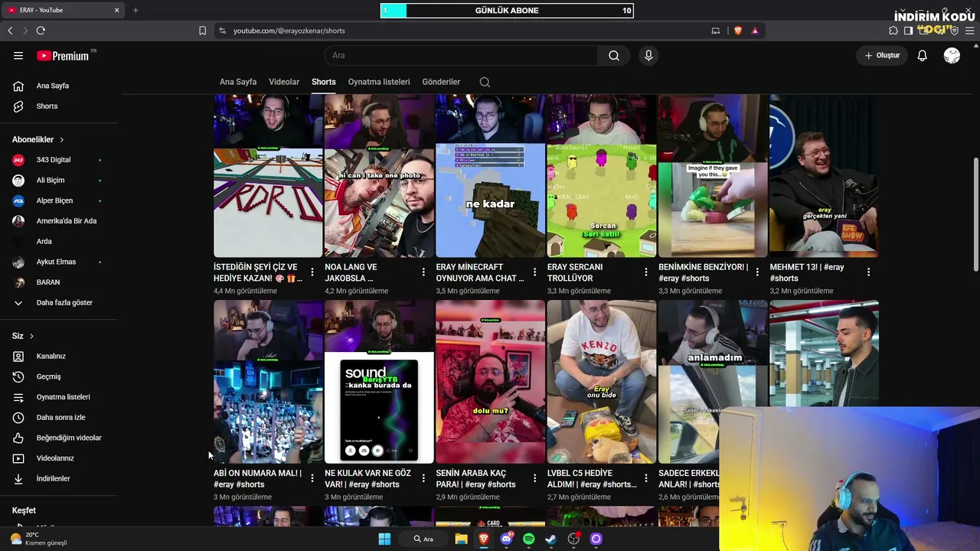The image size is (980, 551).
Task: Select the Shorts channel tab
Action: click(324, 82)
